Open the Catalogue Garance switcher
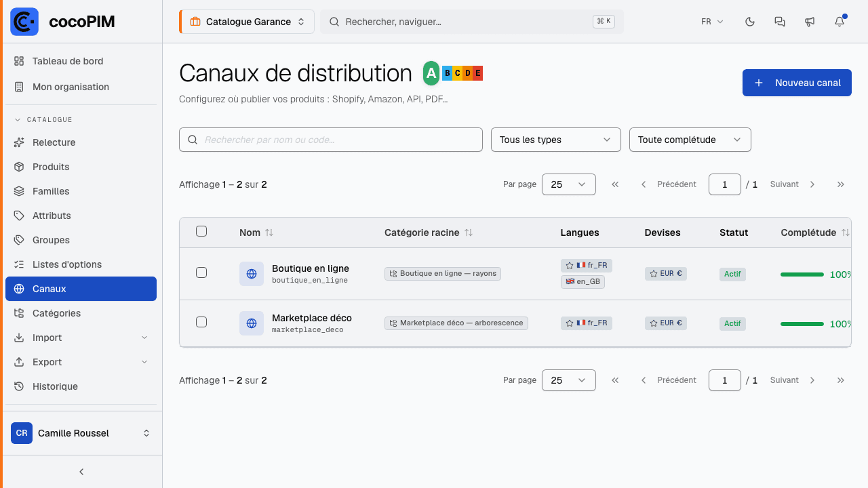The image size is (868, 488). tap(247, 22)
